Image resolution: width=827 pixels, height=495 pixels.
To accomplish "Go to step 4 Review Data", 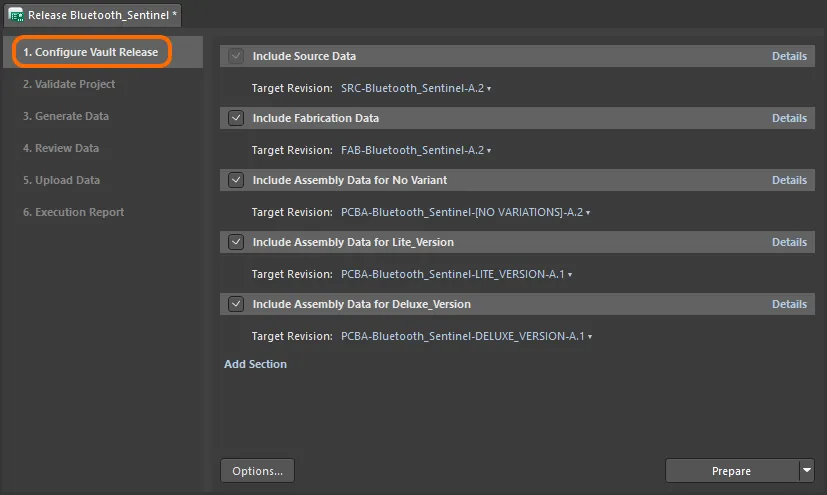I will (x=61, y=148).
